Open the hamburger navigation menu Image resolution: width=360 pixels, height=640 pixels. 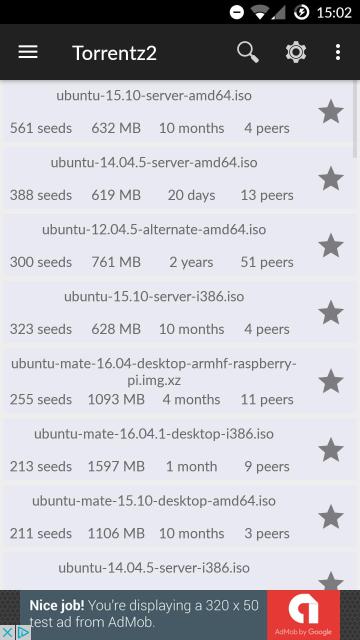(x=28, y=52)
